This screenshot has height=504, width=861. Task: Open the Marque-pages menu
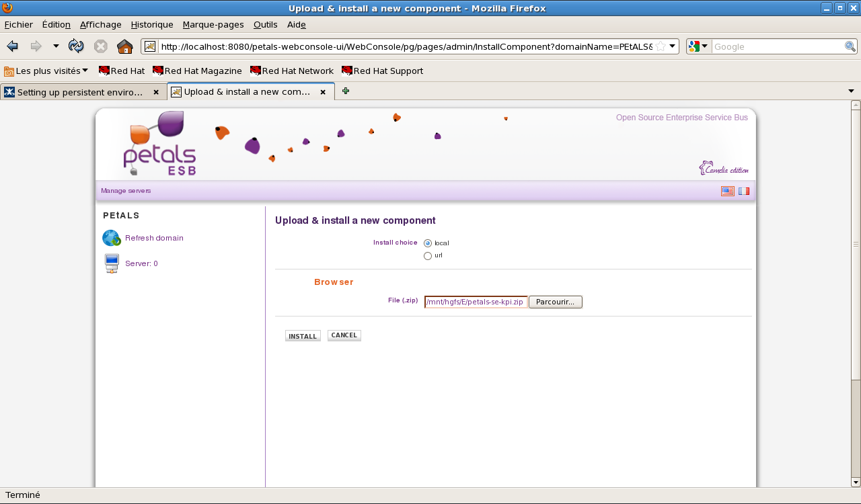(x=213, y=24)
